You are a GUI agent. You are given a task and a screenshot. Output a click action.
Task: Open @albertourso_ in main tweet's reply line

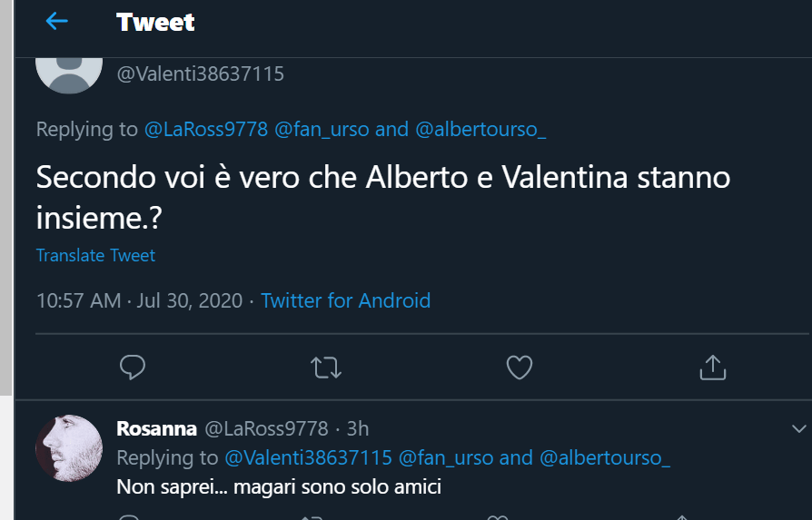[x=480, y=130]
